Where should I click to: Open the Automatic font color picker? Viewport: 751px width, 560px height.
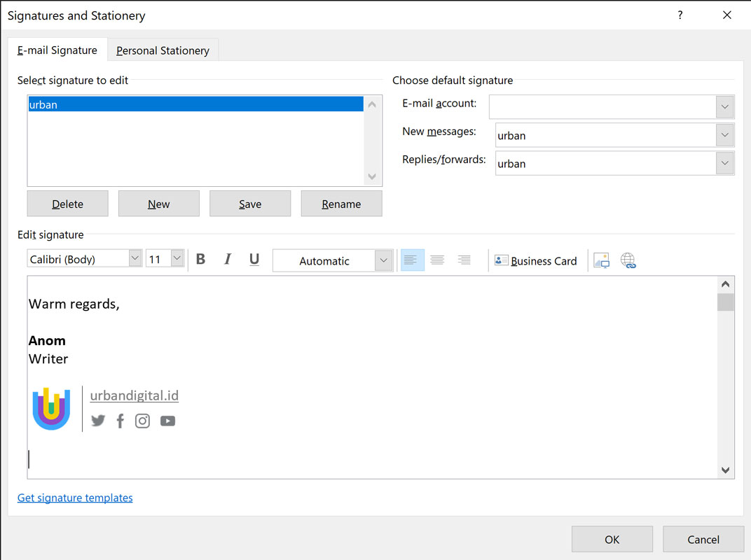click(383, 260)
